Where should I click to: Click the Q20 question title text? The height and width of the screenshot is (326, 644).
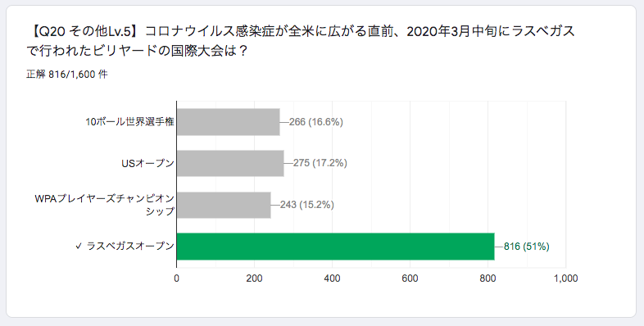coord(301,41)
